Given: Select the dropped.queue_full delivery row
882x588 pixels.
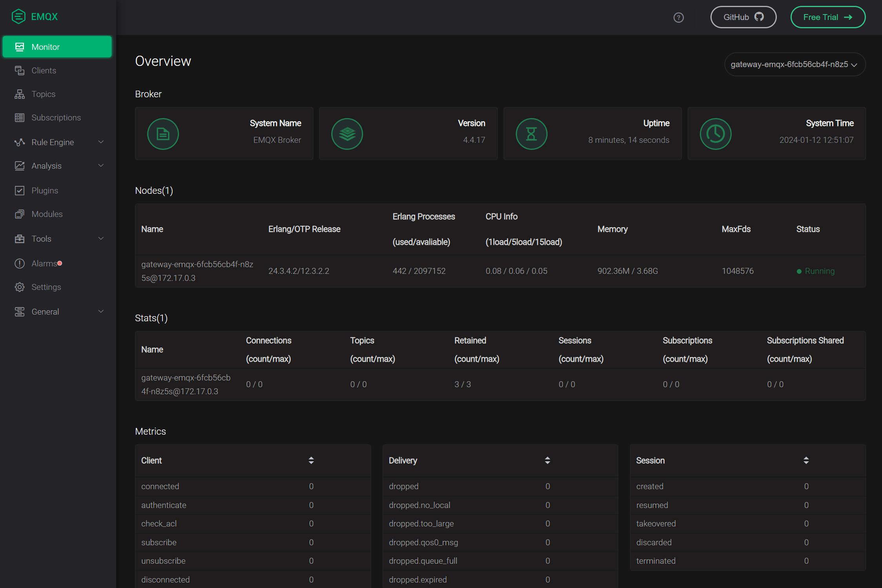Looking at the screenshot, I should click(x=500, y=561).
